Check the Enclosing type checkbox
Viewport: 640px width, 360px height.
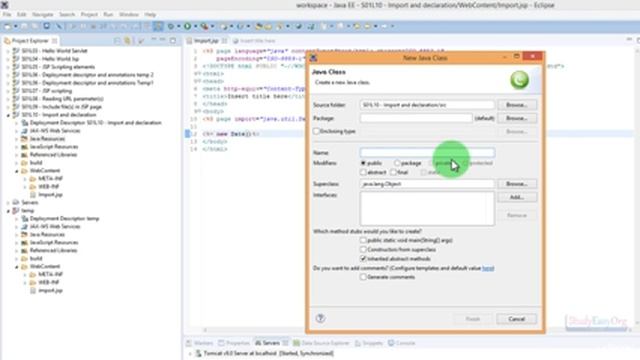[316, 131]
